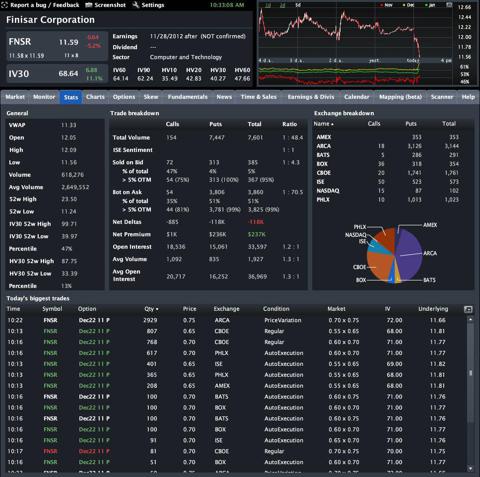Click the Open Interest 33,597 total

click(257, 247)
